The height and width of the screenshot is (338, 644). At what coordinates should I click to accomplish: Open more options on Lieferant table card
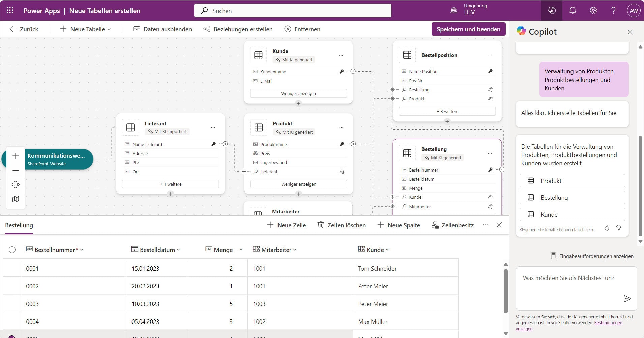(x=213, y=127)
